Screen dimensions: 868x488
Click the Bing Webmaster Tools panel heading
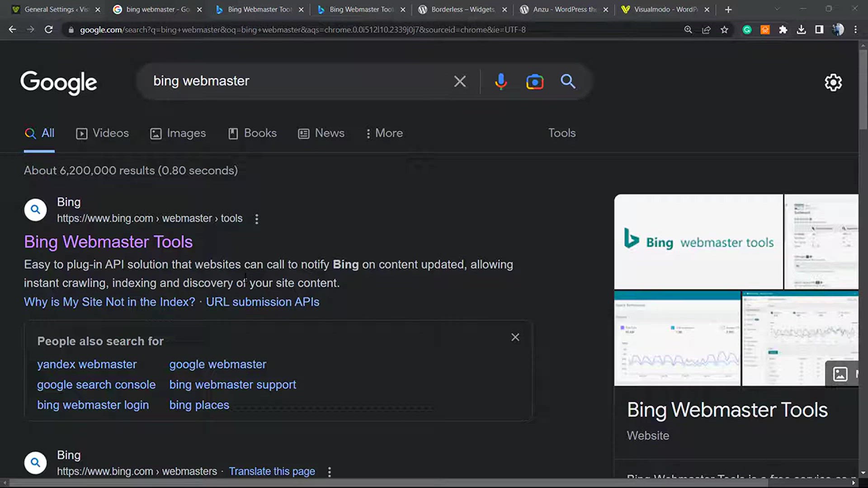pyautogui.click(x=727, y=410)
